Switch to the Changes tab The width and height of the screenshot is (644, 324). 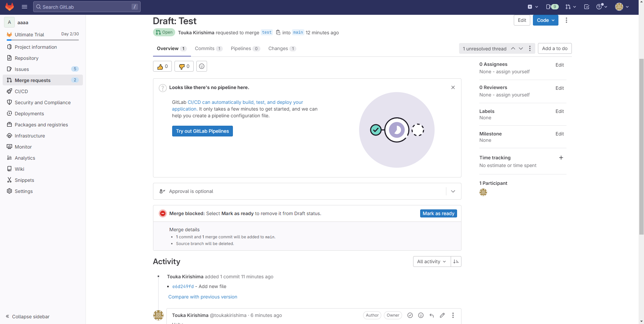click(x=282, y=48)
